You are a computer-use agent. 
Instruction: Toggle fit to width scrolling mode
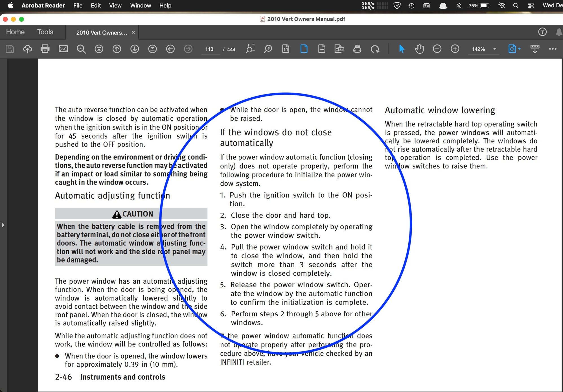pyautogui.click(x=322, y=49)
